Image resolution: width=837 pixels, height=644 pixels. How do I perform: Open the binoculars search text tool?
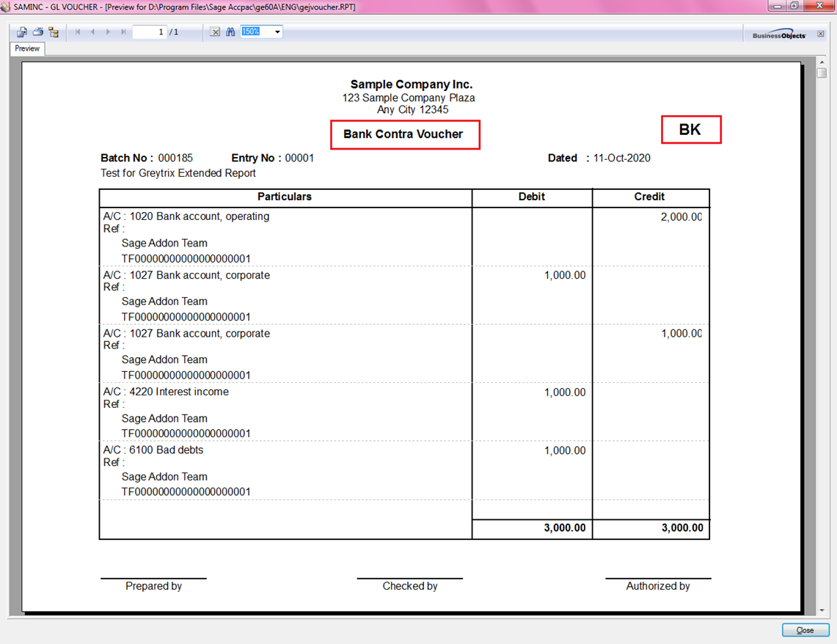pos(230,32)
